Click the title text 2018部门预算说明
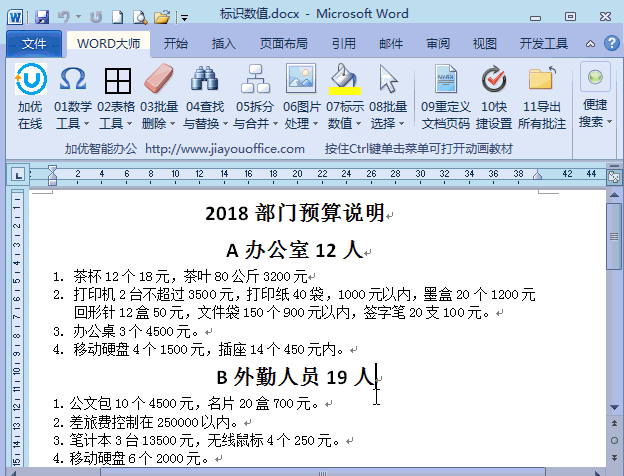This screenshot has width=624, height=476. 295,213
